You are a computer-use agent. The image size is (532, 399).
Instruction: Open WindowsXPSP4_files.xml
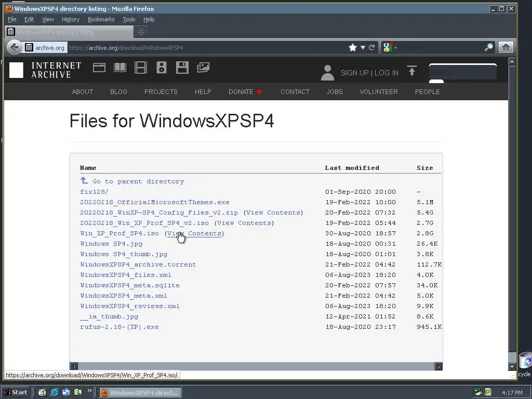[126, 275]
